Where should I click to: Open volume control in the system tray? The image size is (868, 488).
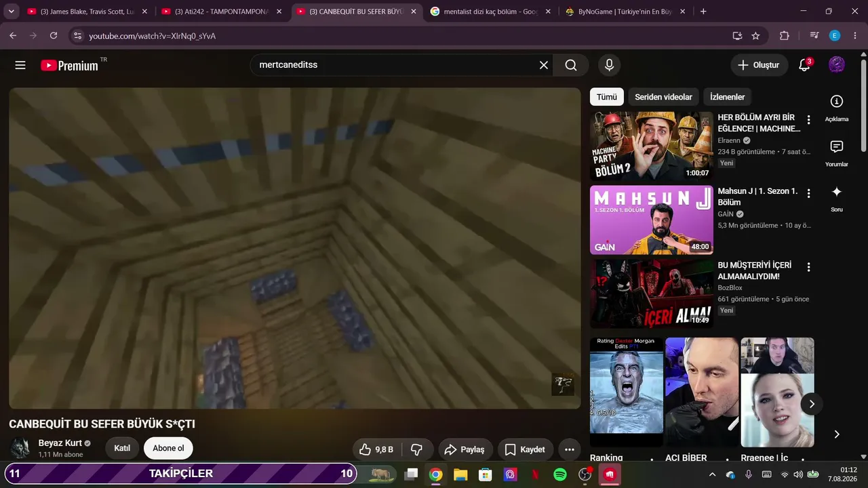tap(798, 474)
